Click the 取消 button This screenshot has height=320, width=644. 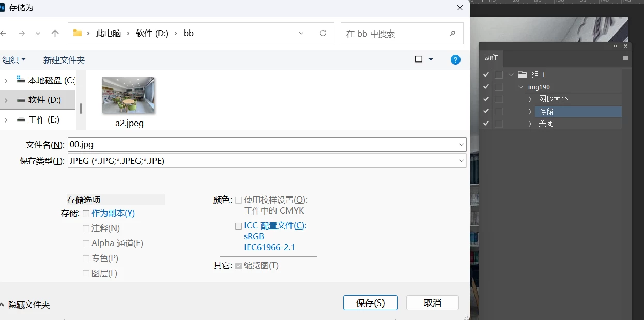point(433,303)
